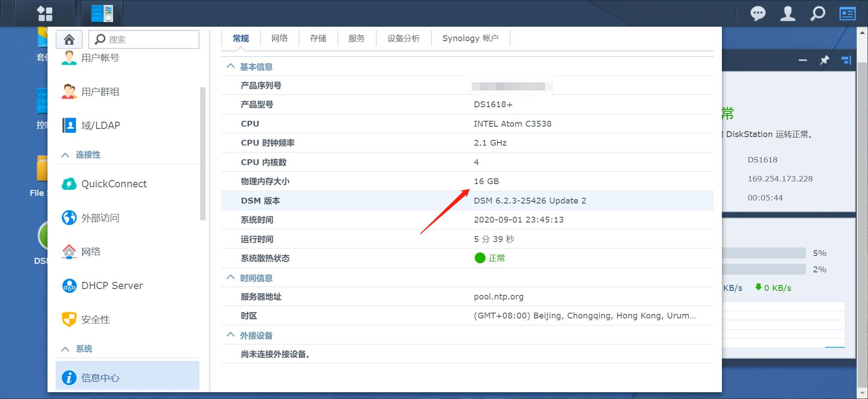The image size is (868, 399).
Task: Click the 信息中心 info icon
Action: pos(69,378)
